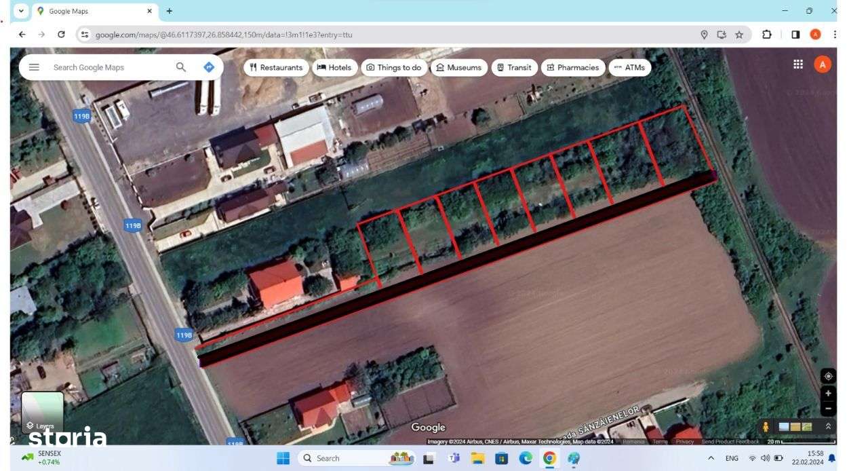Zoom in with the plus button
The image size is (868, 471).
[828, 393]
